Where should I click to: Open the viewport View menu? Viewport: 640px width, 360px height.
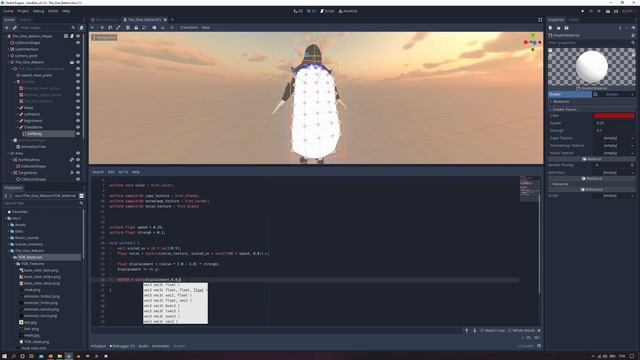coord(206,28)
